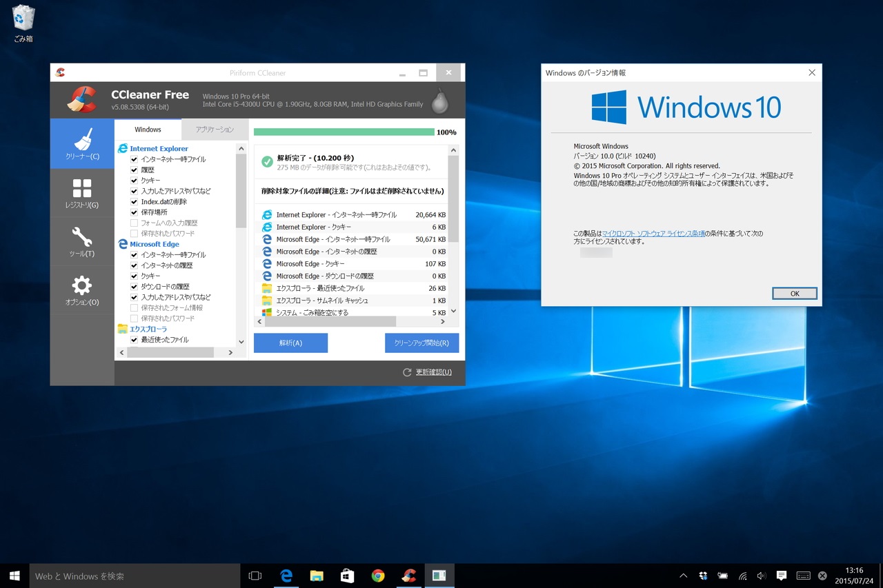Launch Microsoft Edge from the taskbar

pyautogui.click(x=286, y=576)
